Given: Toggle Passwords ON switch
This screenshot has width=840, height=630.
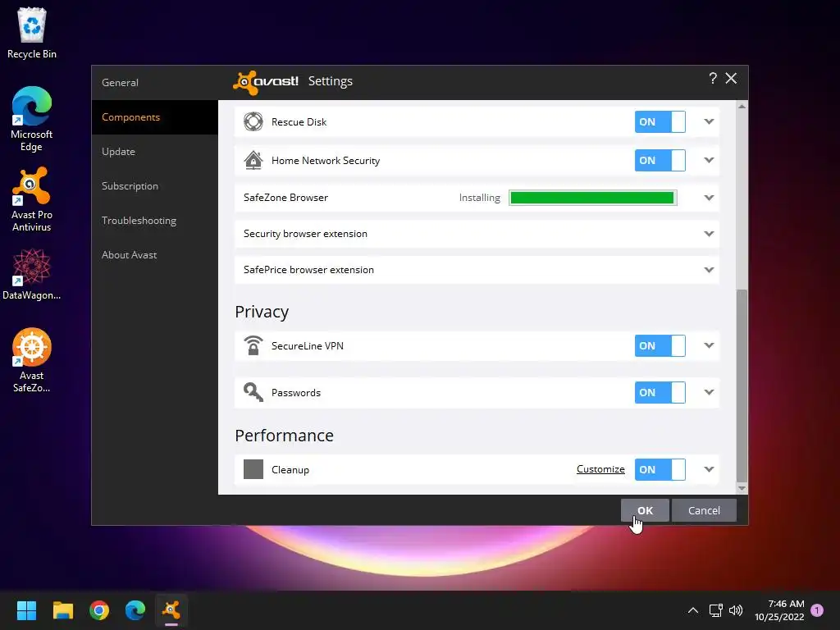Looking at the screenshot, I should (x=660, y=392).
